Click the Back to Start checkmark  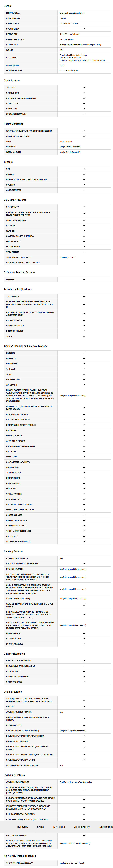(84, 662)
